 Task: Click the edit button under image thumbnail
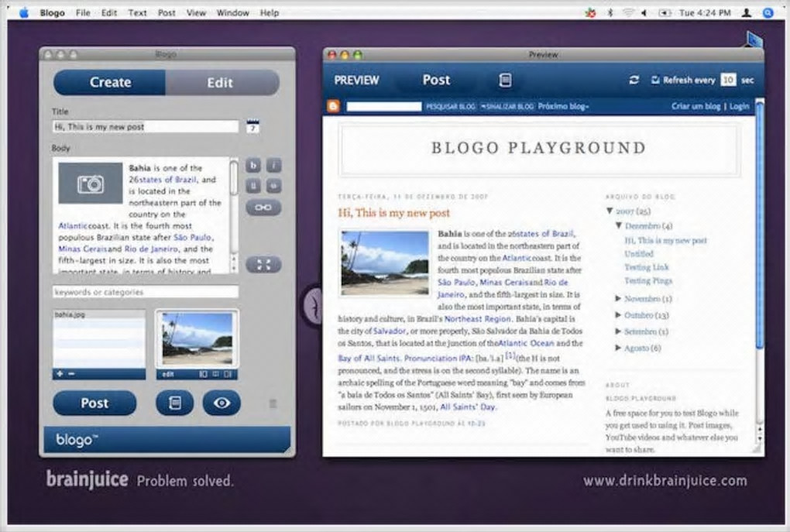coord(168,374)
